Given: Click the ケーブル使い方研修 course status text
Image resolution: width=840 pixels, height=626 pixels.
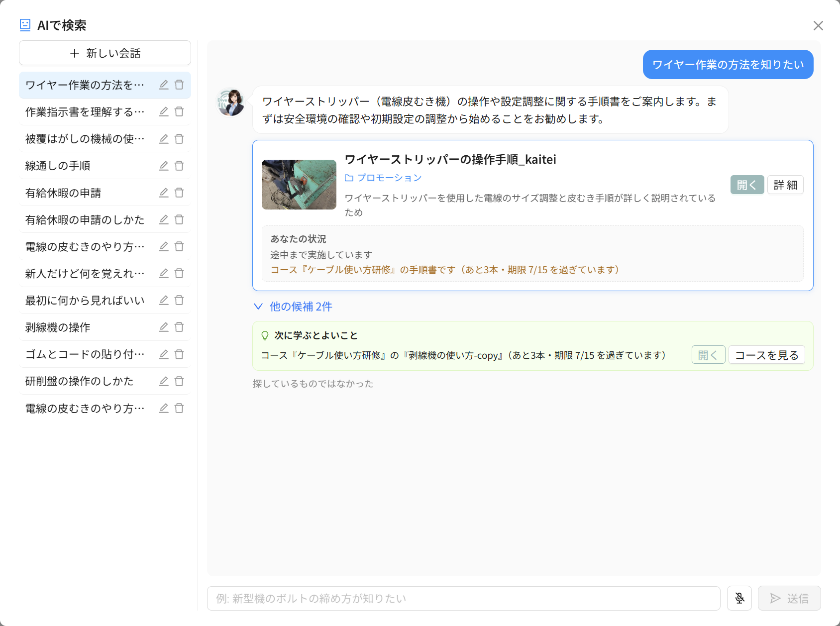Looking at the screenshot, I should point(445,270).
